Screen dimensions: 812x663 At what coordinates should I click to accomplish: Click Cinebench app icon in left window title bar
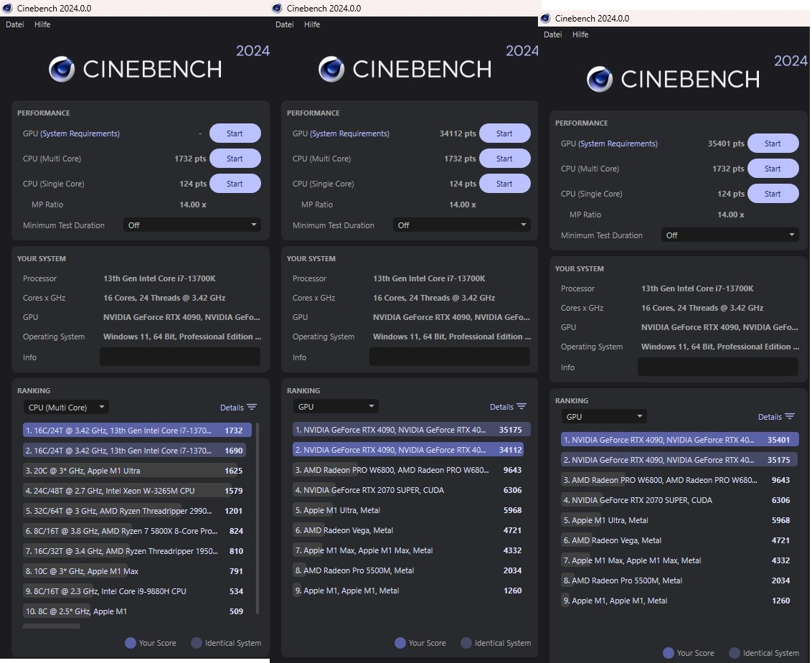click(x=7, y=8)
